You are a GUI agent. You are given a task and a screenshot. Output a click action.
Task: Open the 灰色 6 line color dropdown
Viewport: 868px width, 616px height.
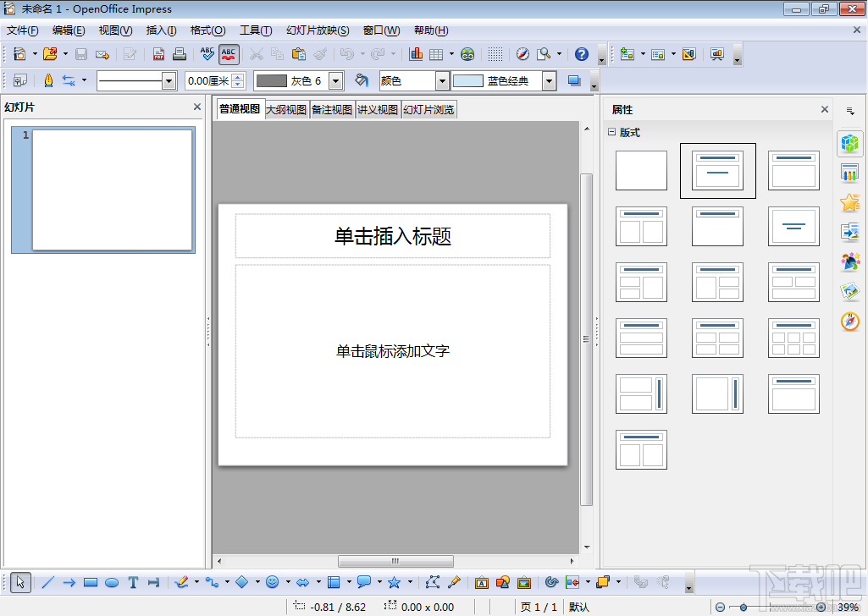tap(336, 81)
